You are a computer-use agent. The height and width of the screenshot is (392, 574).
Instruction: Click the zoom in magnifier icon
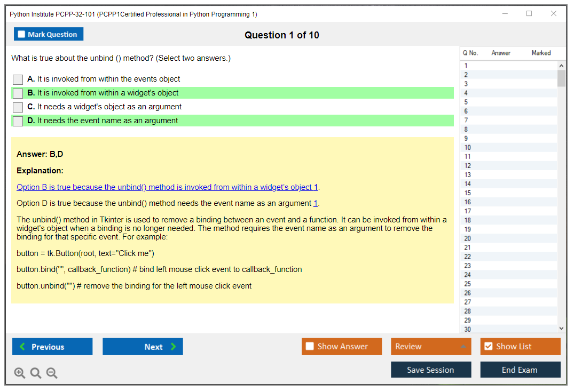(20, 373)
